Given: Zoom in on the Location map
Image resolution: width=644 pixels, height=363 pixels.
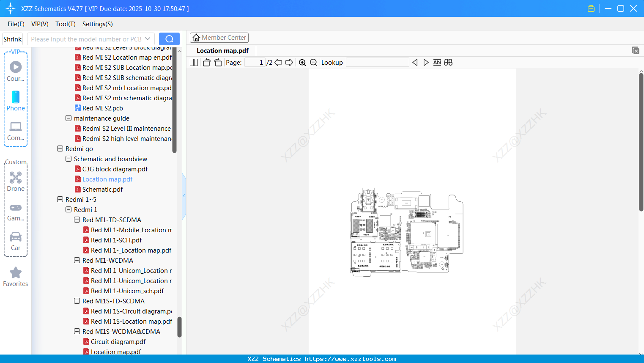Looking at the screenshot, I should point(302,62).
